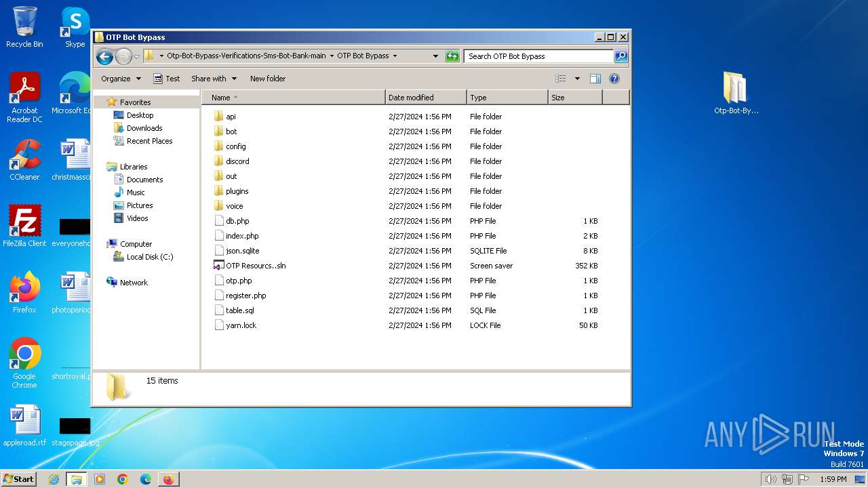Sort by Size column header
This screenshot has height=488, width=868.
tap(575, 98)
